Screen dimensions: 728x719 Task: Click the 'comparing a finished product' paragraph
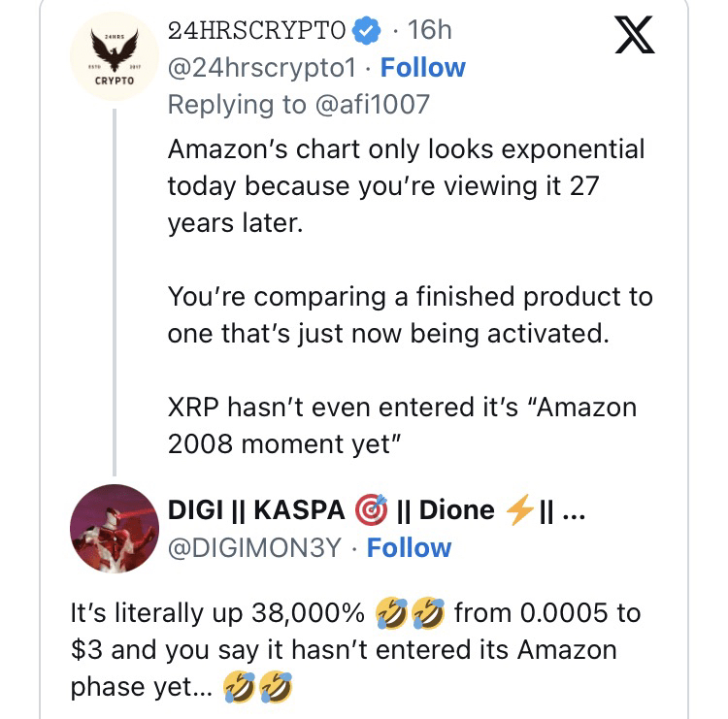(x=410, y=314)
